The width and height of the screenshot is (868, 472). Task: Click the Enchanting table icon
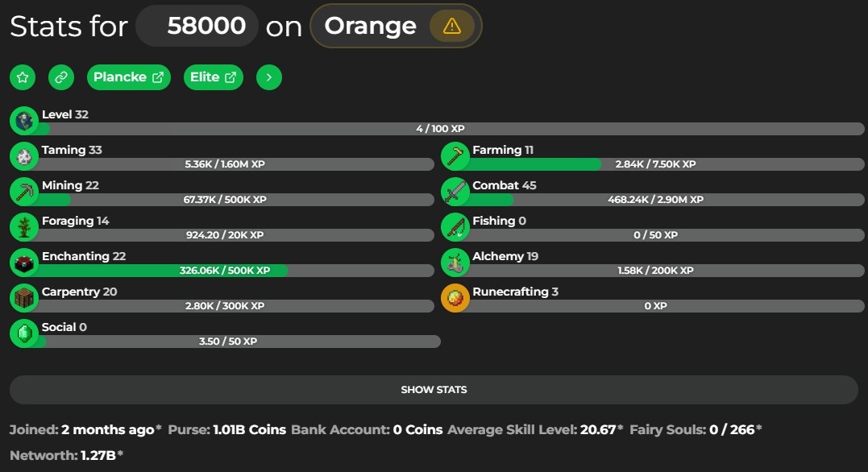pyautogui.click(x=24, y=263)
